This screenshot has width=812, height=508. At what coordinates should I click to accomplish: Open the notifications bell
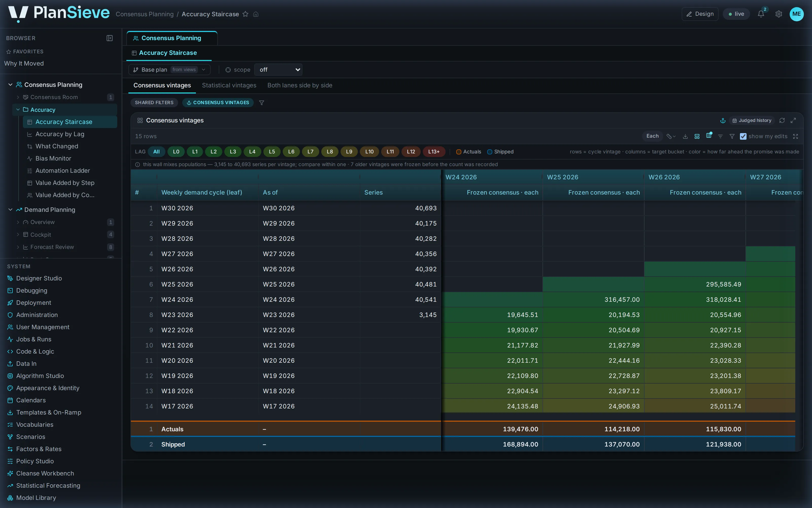pyautogui.click(x=761, y=14)
